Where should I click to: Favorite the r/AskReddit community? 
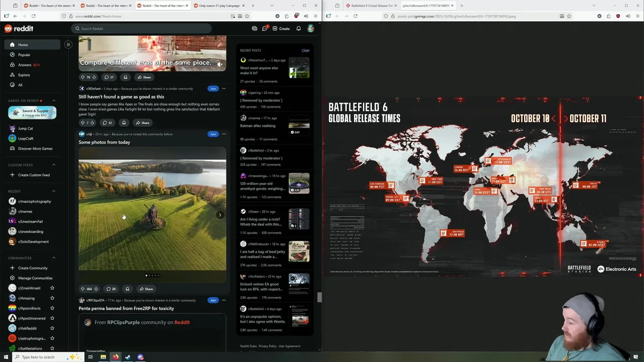coord(52,328)
